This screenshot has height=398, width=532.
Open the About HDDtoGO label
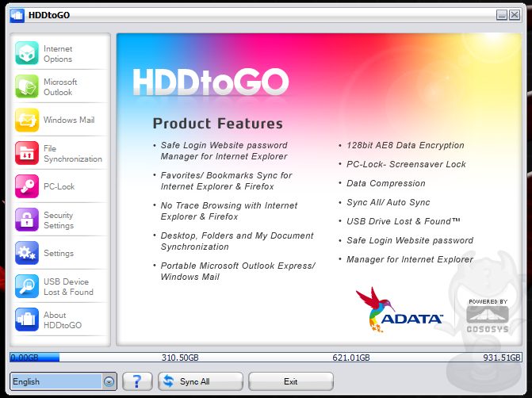[x=63, y=320]
